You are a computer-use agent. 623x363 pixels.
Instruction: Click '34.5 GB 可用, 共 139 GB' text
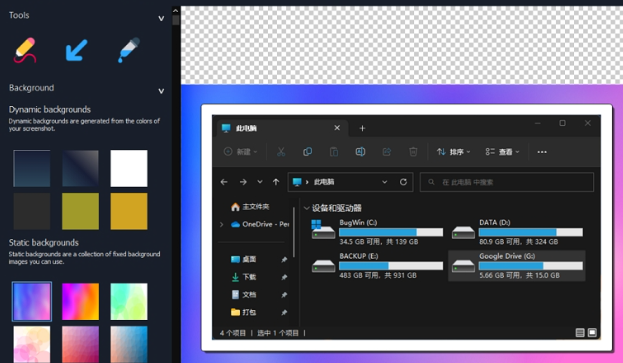coord(379,241)
